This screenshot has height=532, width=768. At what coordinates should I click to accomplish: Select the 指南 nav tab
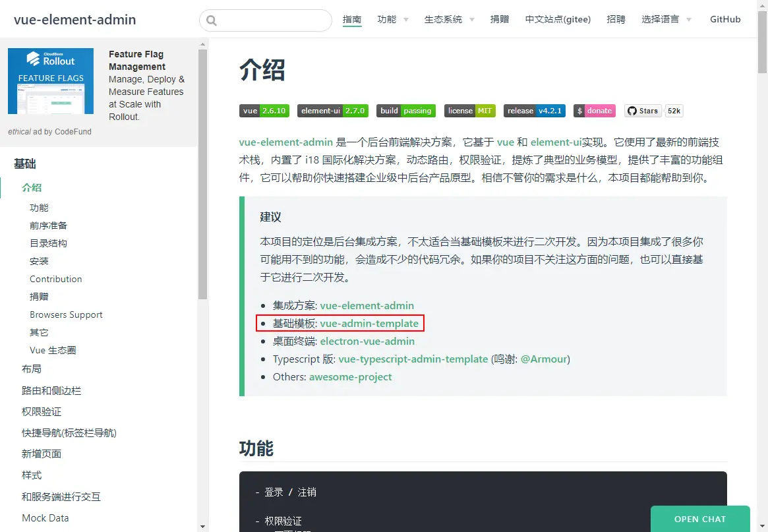[351, 20]
